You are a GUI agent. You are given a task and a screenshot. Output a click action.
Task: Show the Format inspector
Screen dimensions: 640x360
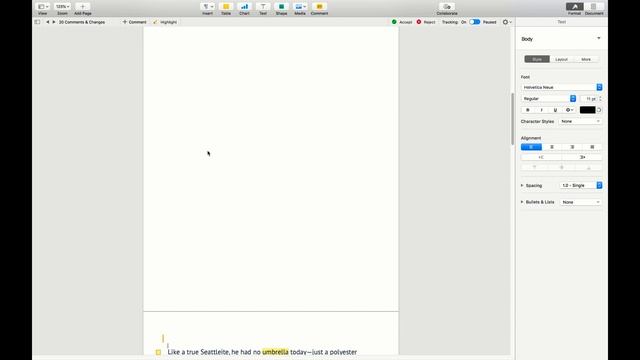(574, 7)
